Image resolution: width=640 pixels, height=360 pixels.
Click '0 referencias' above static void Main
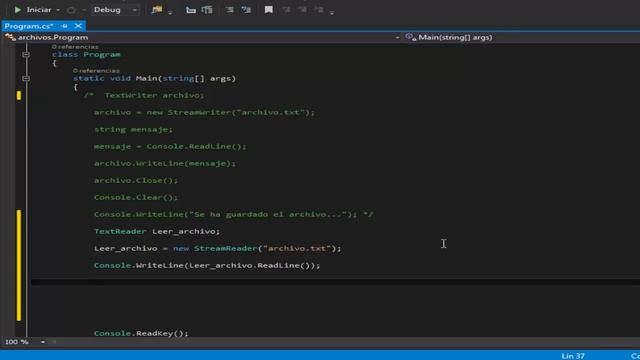[96, 71]
